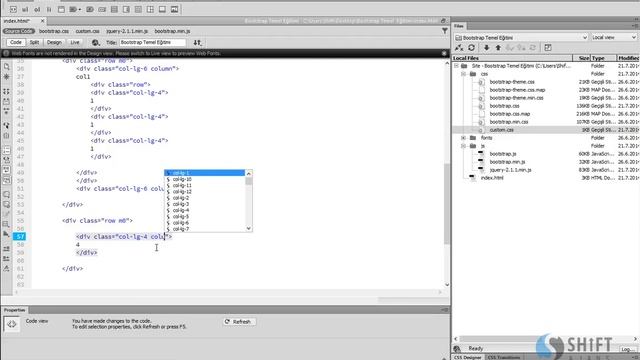Viewport: 640px width, 360px height.
Task: Click Remove Comment in coding toolbar
Action: pyautogui.click(x=6, y=204)
